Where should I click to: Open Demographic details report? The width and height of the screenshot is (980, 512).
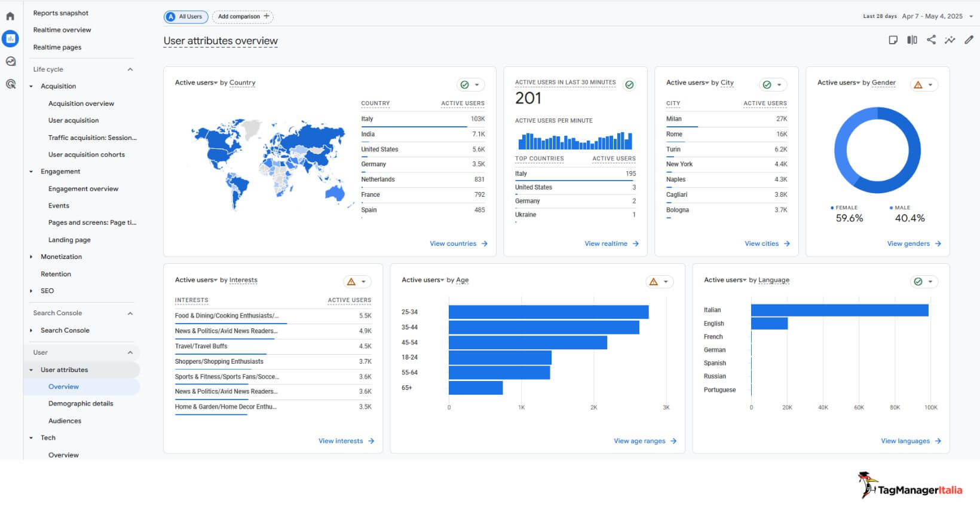[81, 404]
